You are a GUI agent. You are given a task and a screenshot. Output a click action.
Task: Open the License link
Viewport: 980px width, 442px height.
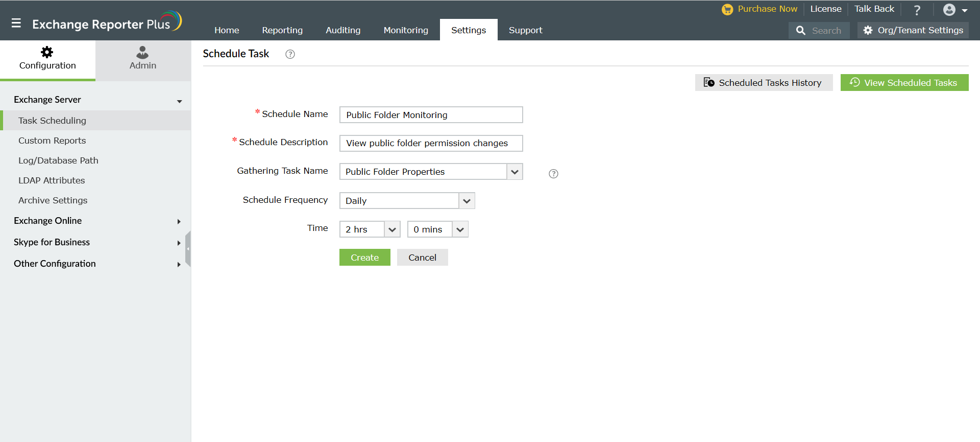826,9
